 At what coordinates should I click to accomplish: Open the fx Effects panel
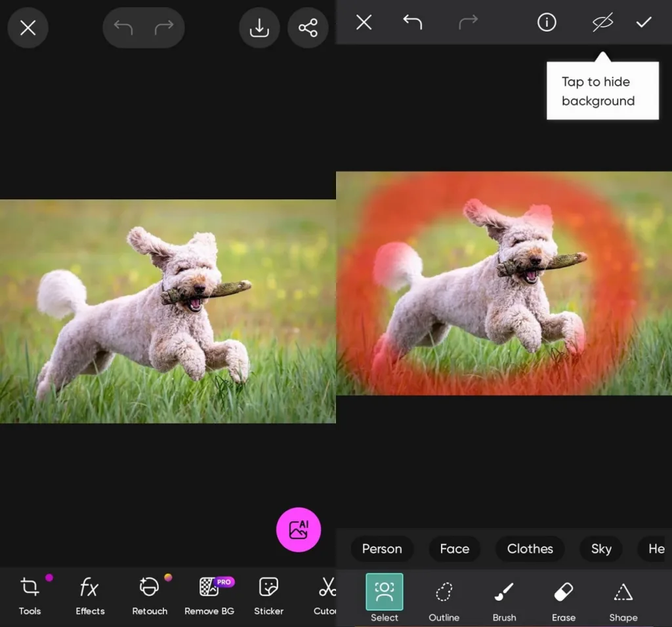[89, 596]
